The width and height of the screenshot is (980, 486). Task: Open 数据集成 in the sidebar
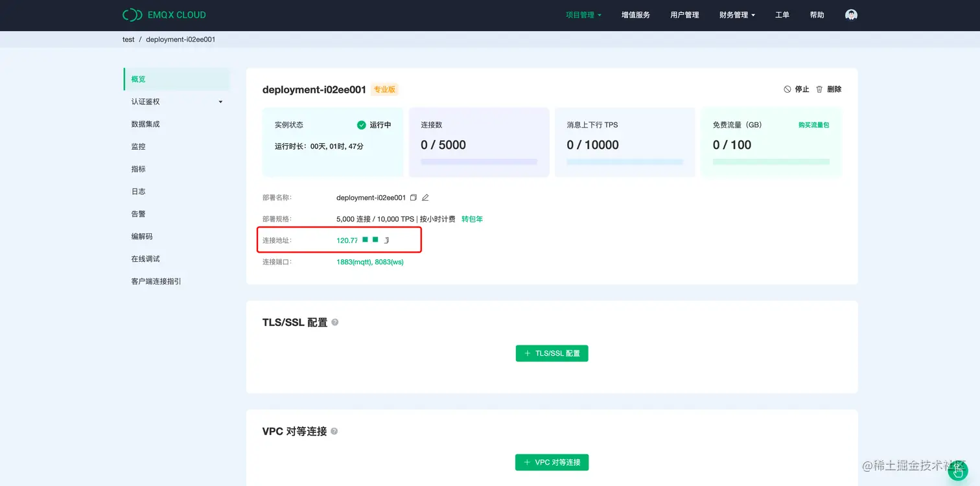pos(145,124)
